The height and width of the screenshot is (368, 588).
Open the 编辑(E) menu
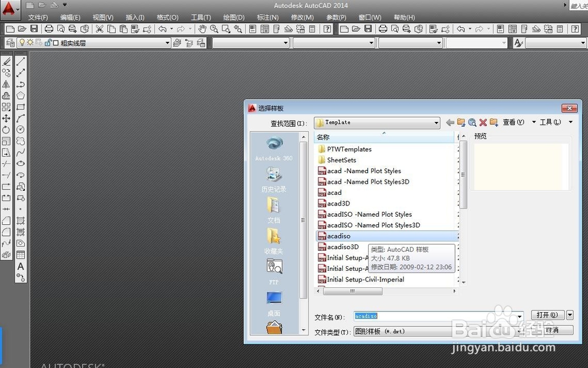tap(70, 17)
